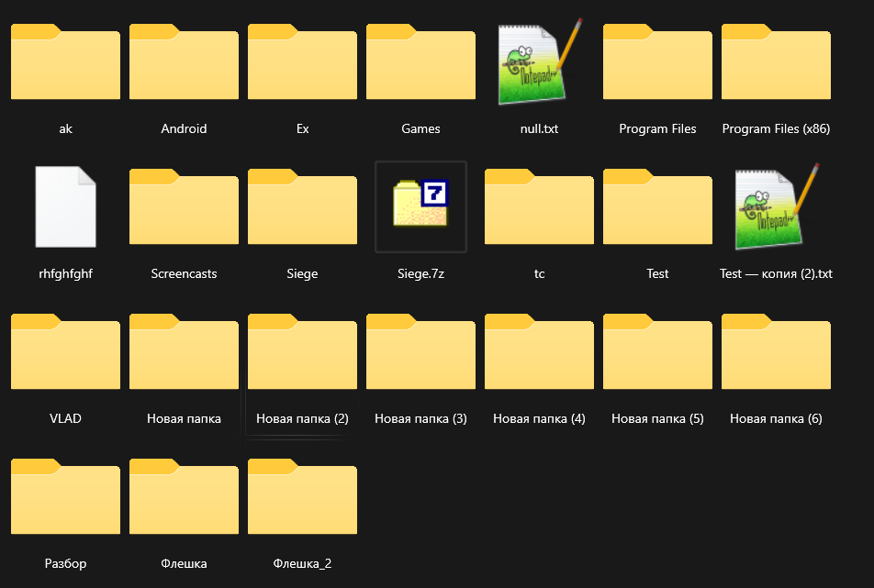The width and height of the screenshot is (874, 588).
Task: Click the "VLAD" name label
Action: tap(65, 418)
